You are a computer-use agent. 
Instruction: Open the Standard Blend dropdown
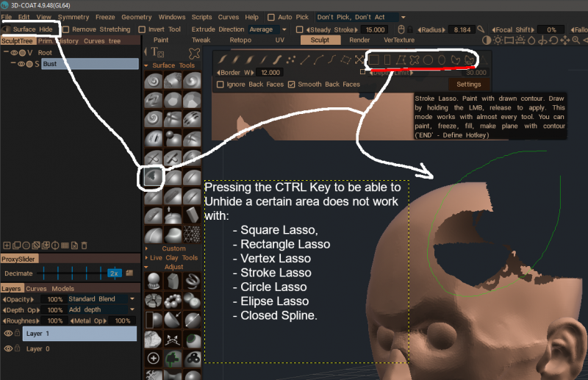(101, 299)
